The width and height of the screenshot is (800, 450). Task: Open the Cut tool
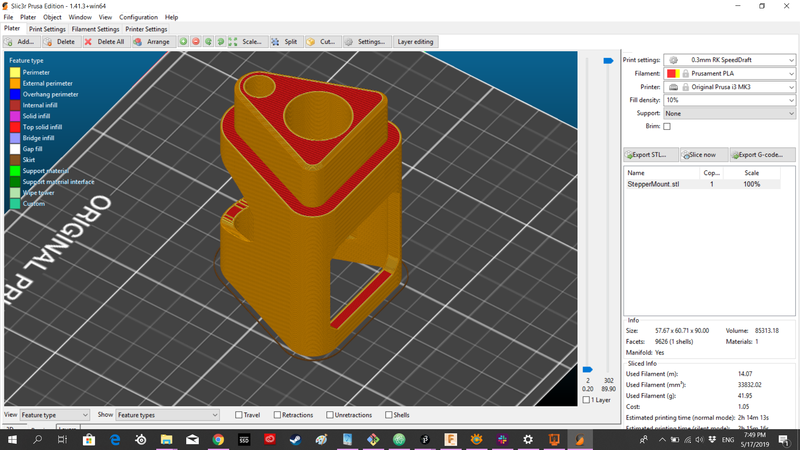pyautogui.click(x=321, y=42)
